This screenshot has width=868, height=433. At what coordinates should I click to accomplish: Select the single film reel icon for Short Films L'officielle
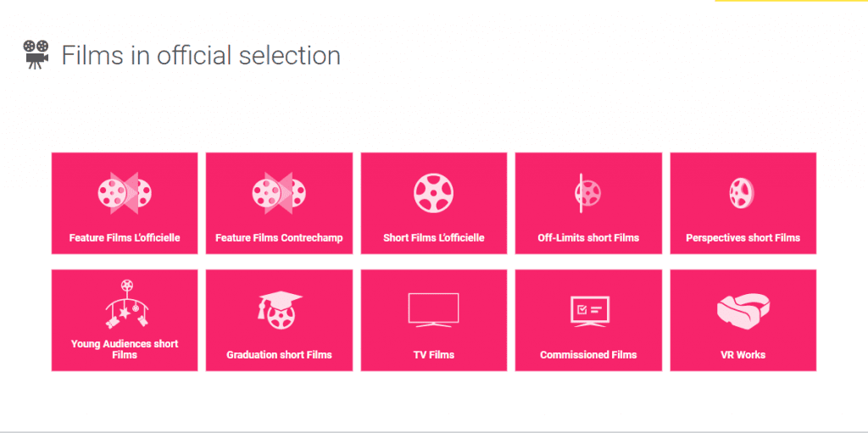point(433,193)
